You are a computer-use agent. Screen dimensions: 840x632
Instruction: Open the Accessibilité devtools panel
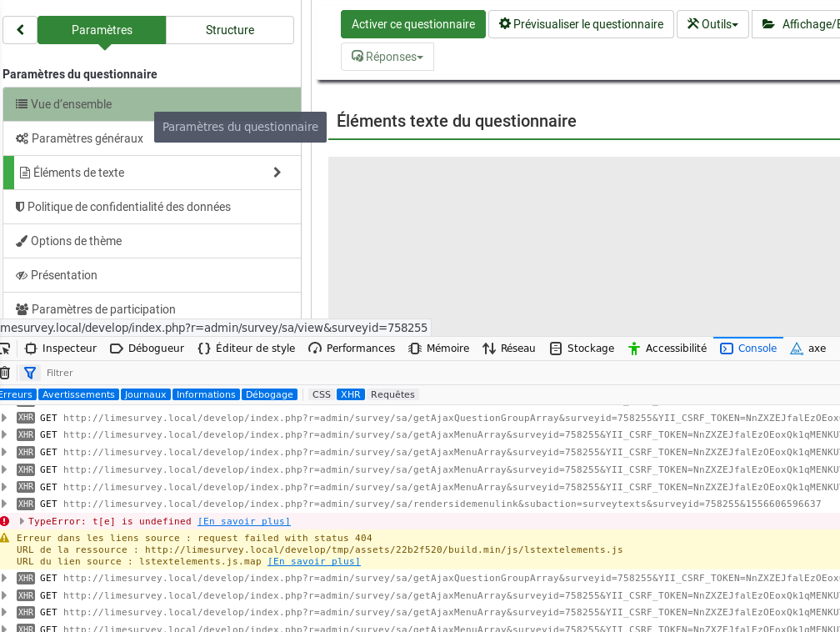[667, 349]
